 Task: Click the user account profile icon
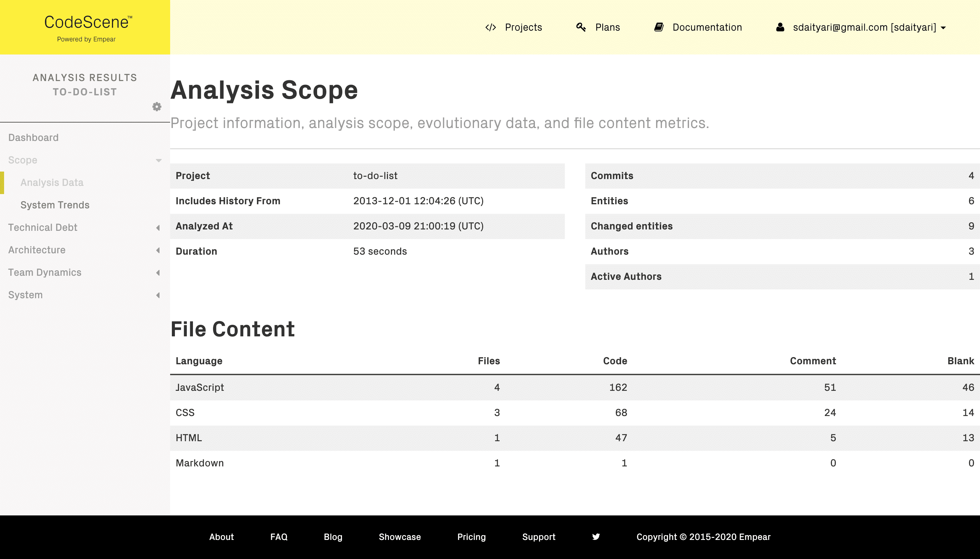780,27
